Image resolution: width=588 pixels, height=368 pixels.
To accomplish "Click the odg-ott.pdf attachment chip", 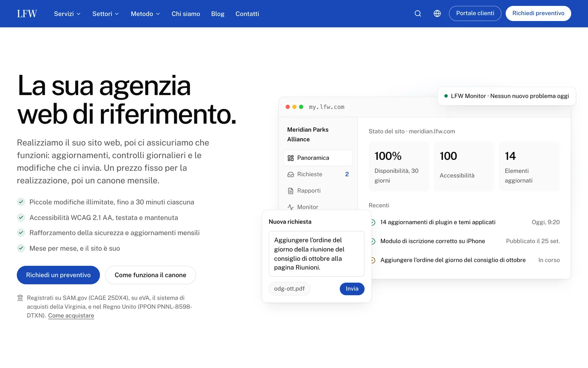I will (289, 289).
